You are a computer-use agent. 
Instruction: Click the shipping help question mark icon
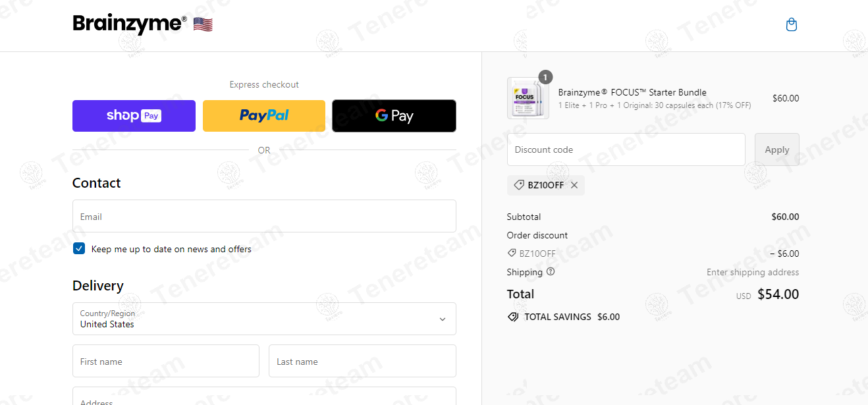(x=551, y=271)
